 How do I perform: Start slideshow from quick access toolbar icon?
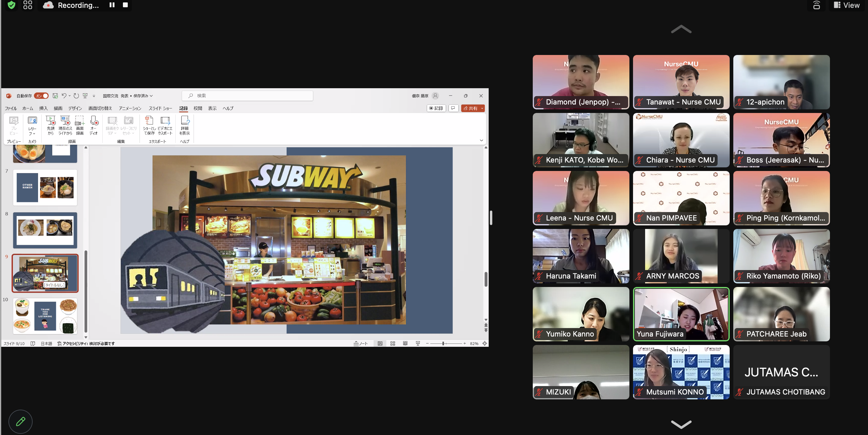tap(85, 96)
